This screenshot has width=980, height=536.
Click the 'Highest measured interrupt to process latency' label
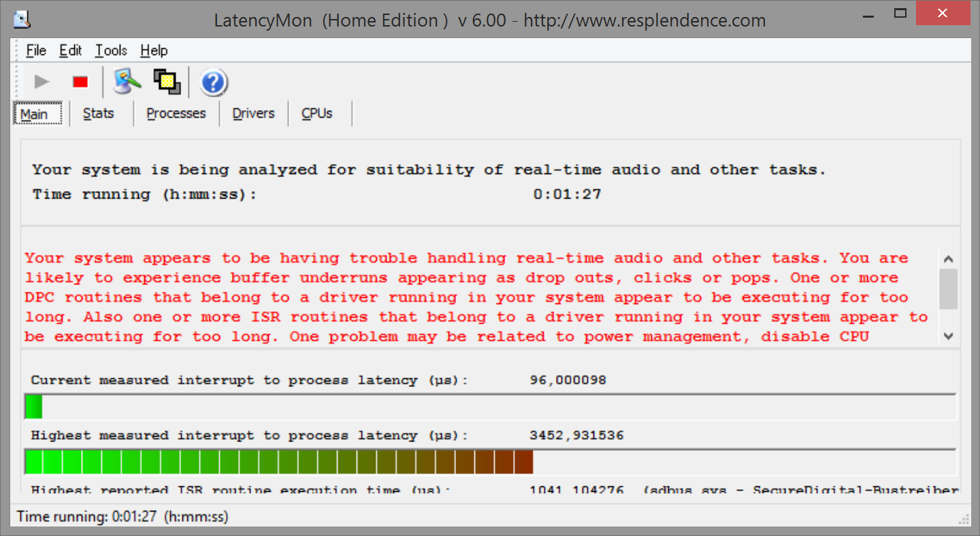[250, 435]
